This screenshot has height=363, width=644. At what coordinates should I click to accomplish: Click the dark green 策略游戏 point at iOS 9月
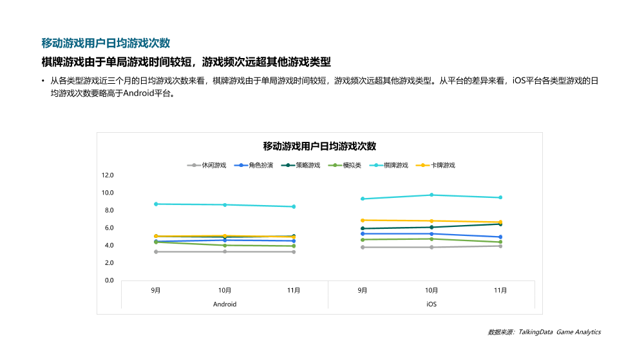[362, 229]
